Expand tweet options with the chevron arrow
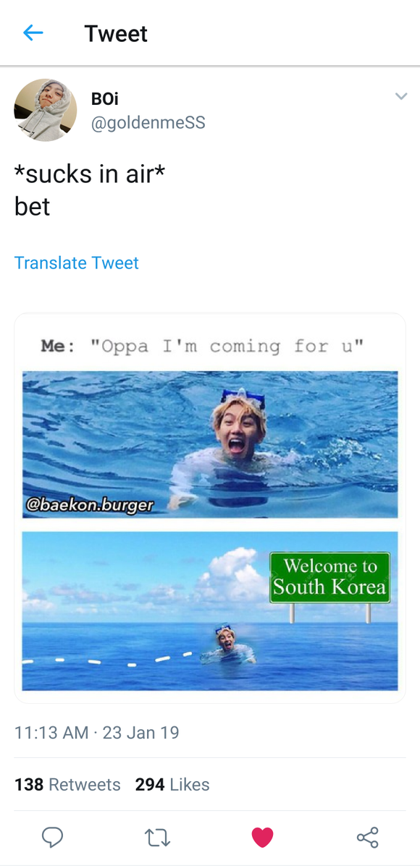 point(400,96)
